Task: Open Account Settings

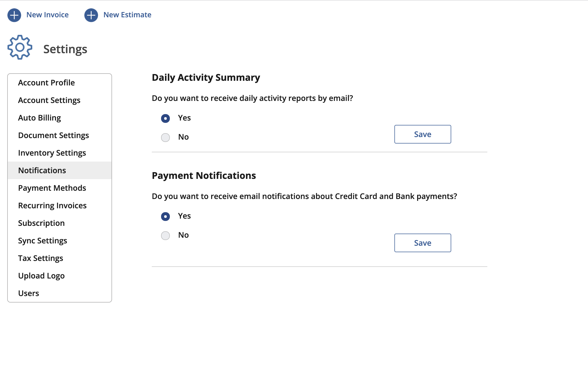Action: 49,100
